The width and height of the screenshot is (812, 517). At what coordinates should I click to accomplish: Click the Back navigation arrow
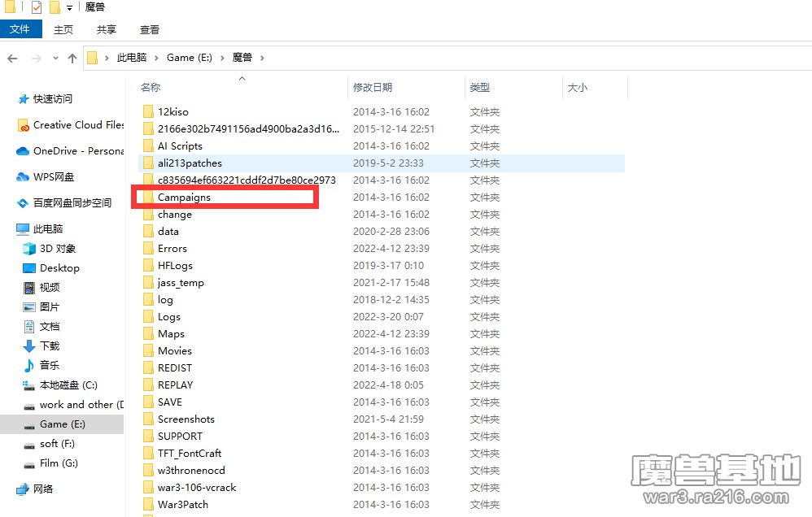tap(13, 58)
